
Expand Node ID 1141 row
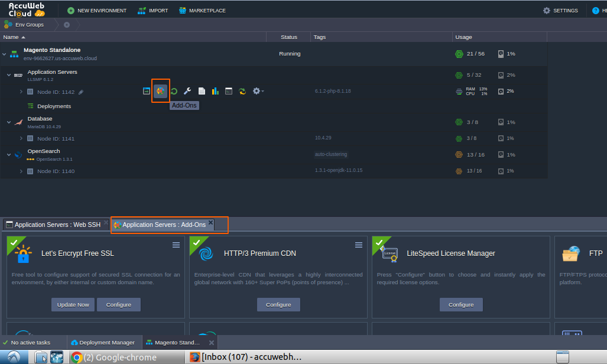pyautogui.click(x=21, y=138)
